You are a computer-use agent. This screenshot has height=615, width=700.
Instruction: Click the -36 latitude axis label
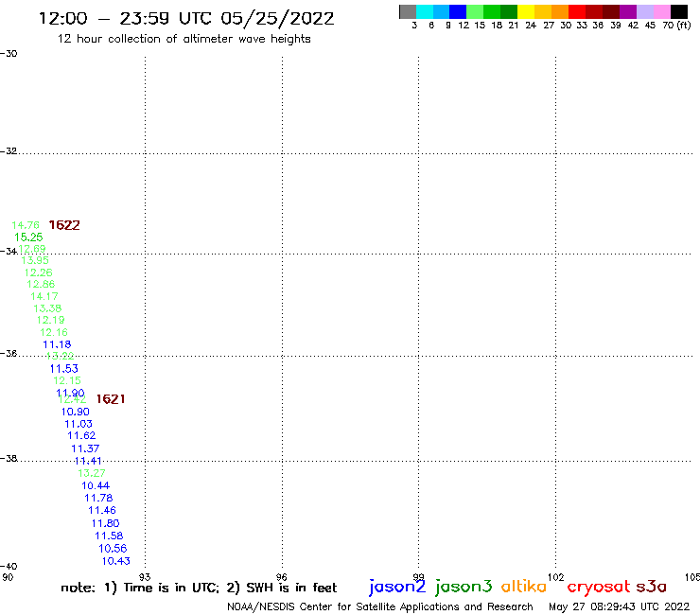click(9, 353)
